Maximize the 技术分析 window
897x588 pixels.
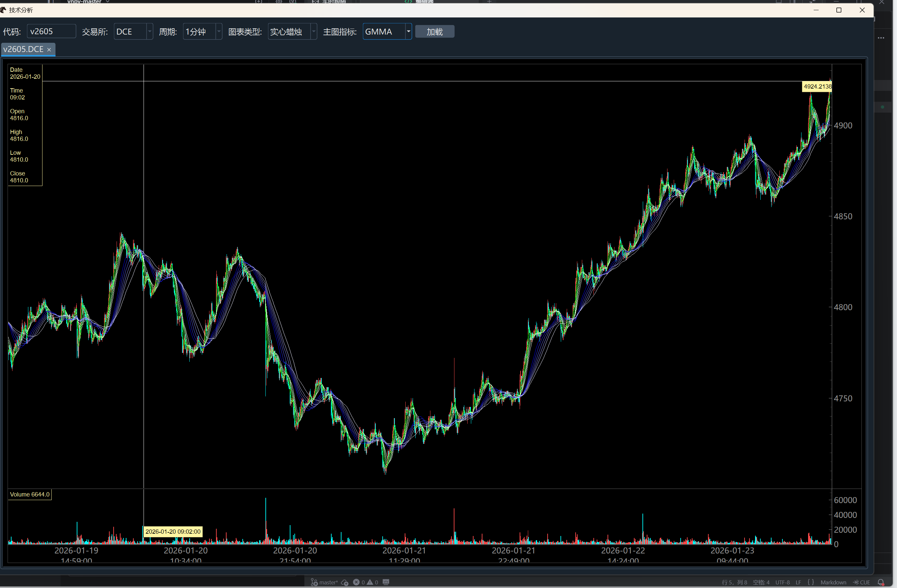click(x=839, y=10)
